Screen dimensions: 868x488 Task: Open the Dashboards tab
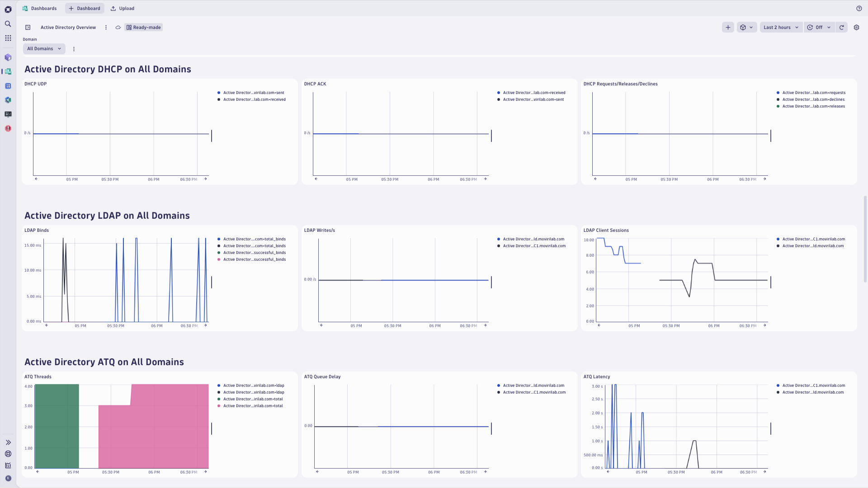click(39, 8)
